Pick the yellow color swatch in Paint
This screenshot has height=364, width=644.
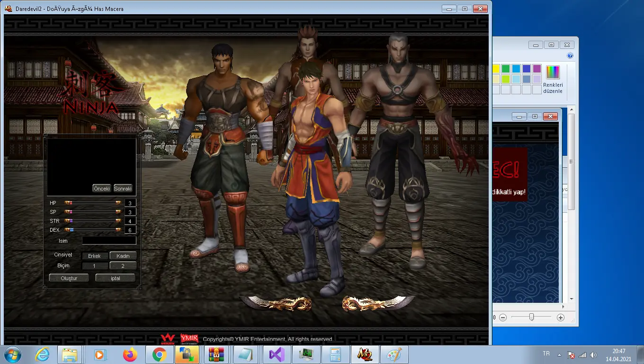pyautogui.click(x=495, y=69)
